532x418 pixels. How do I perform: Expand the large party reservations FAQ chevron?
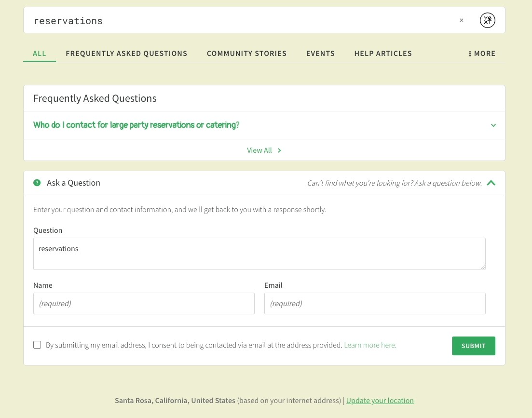493,125
